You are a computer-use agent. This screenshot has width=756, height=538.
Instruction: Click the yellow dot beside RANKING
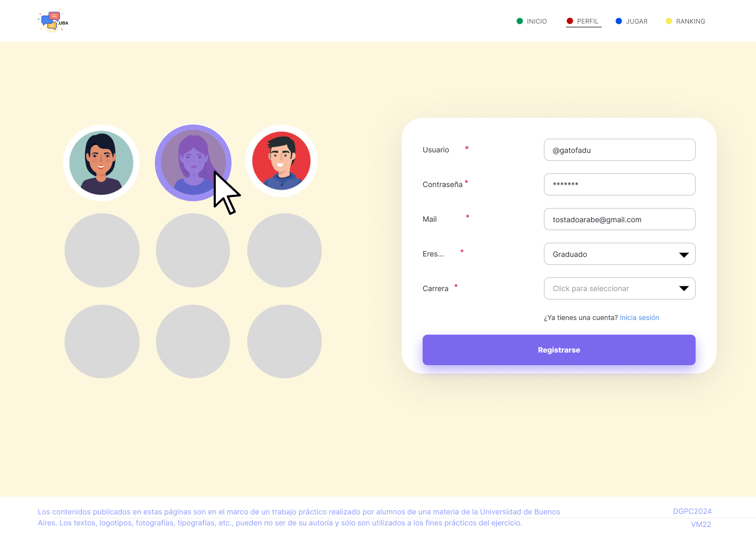tap(669, 21)
